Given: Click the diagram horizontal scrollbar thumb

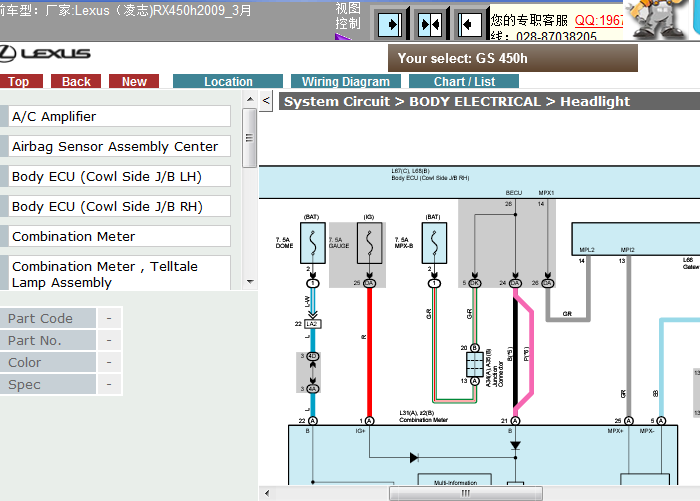Looking at the screenshot, I should (466, 493).
